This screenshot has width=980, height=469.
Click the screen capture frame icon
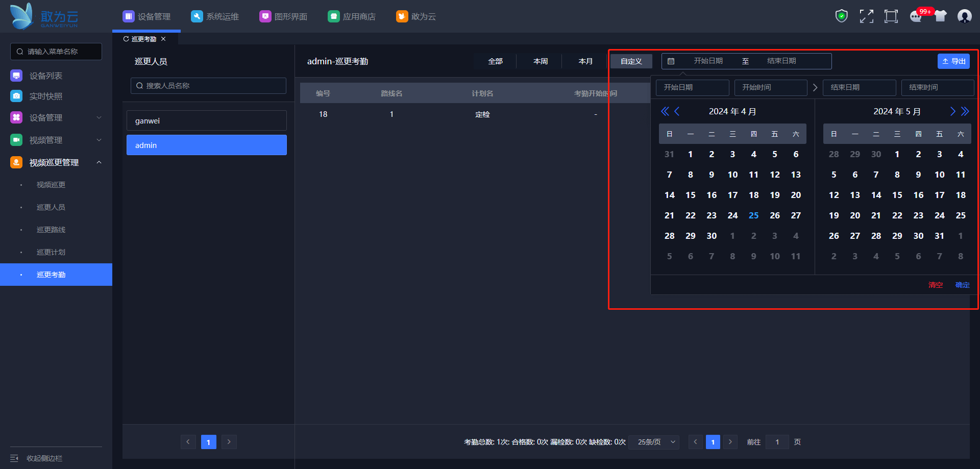[x=891, y=16]
